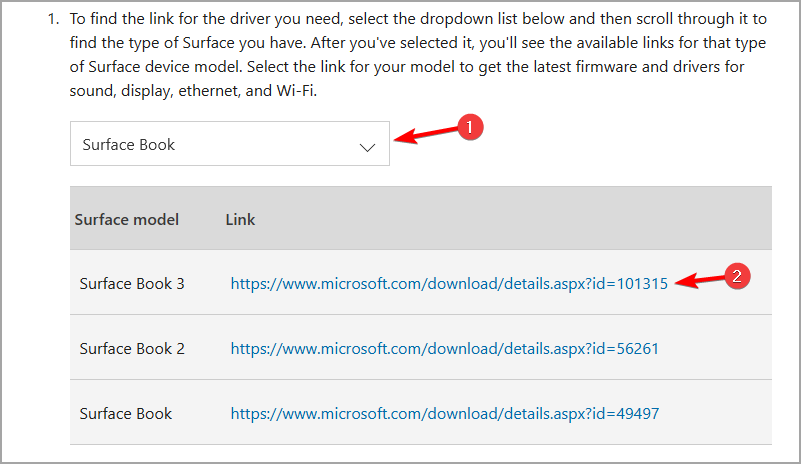The height and width of the screenshot is (464, 801).
Task: Click the Surface Book name in the last row
Action: tap(126, 413)
